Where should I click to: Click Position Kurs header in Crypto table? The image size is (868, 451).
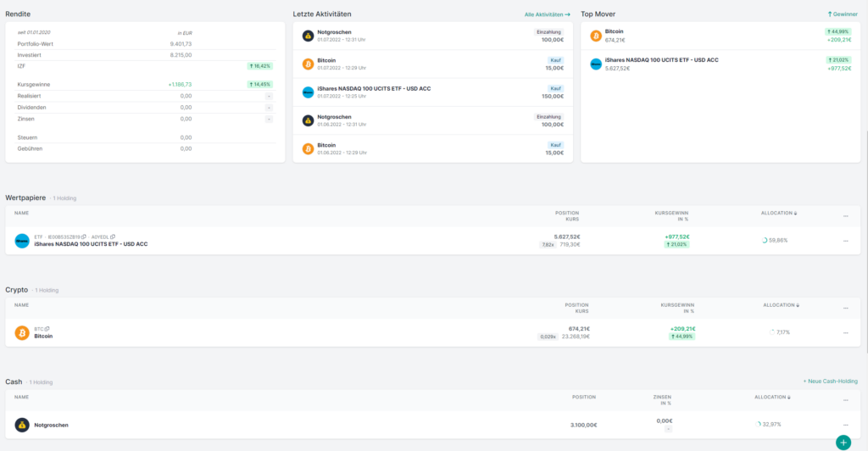click(x=576, y=308)
